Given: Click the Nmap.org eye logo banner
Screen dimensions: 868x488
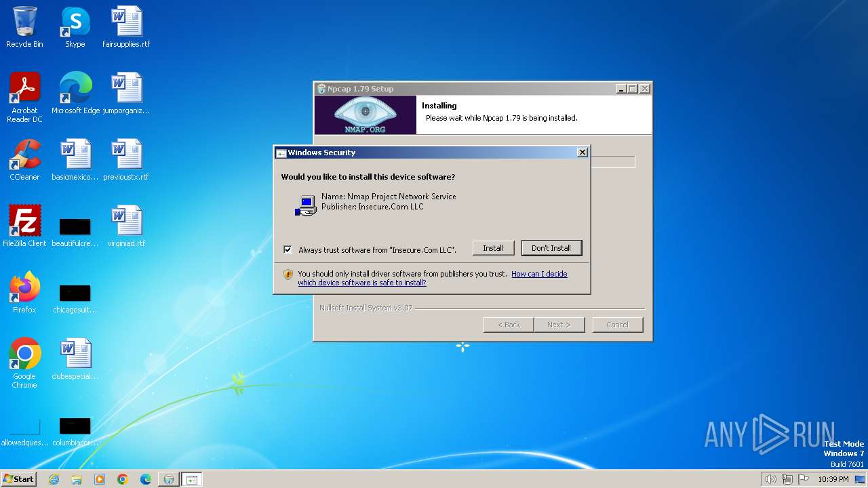Looking at the screenshot, I should click(366, 115).
